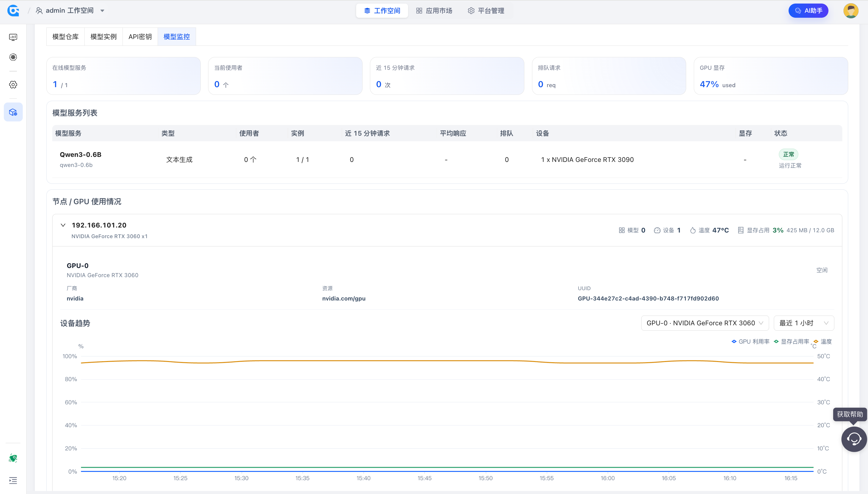Click the 192.166.101.20 node address

tap(99, 225)
